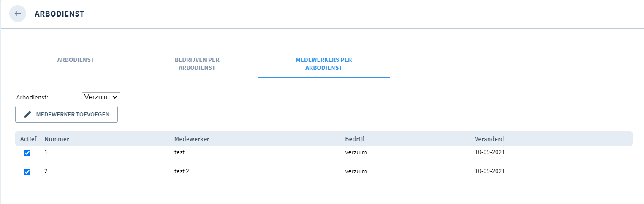
Task: Select the employee named test
Action: pos(179,152)
